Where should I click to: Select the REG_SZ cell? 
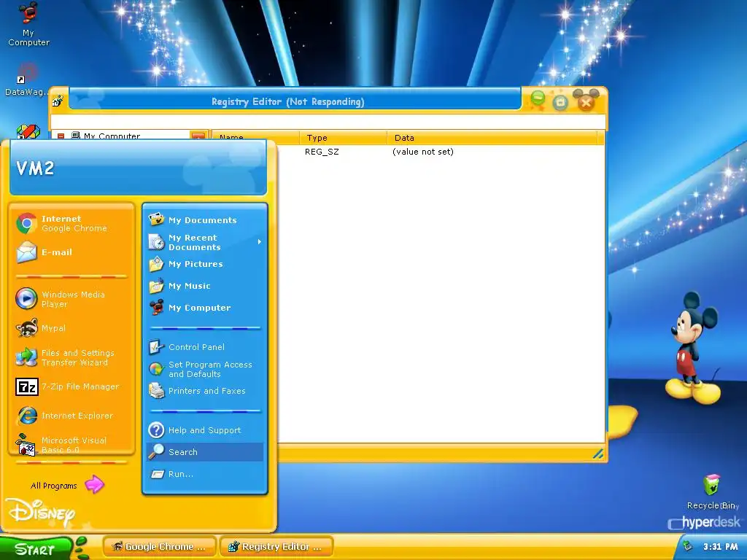click(x=322, y=152)
